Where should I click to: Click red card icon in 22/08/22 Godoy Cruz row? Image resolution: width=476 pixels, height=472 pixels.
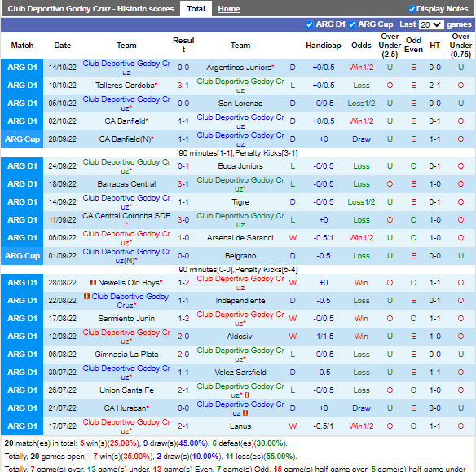[87, 296]
